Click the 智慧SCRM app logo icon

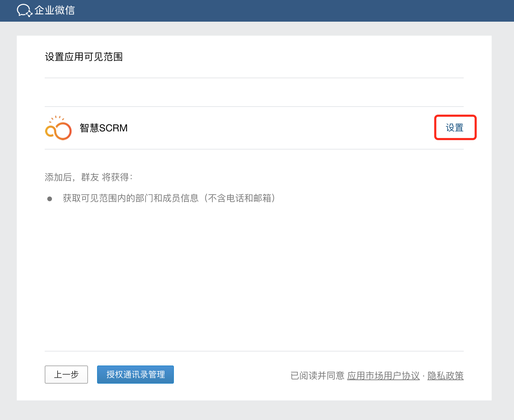pos(58,128)
